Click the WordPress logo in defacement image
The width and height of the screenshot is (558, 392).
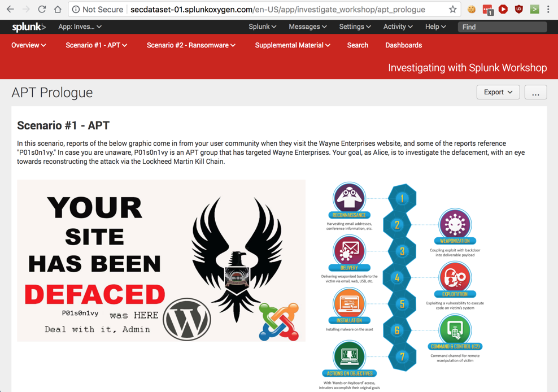point(187,319)
